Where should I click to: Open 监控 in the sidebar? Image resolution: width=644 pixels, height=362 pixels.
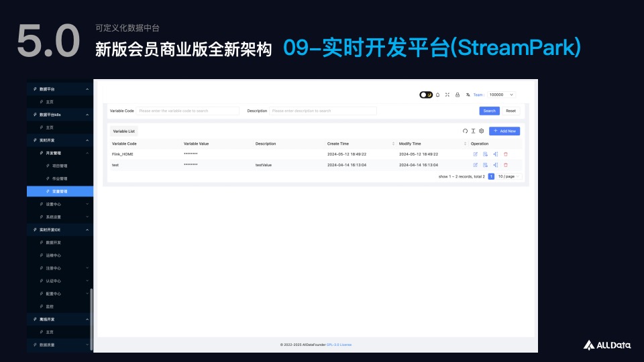[x=60, y=306]
